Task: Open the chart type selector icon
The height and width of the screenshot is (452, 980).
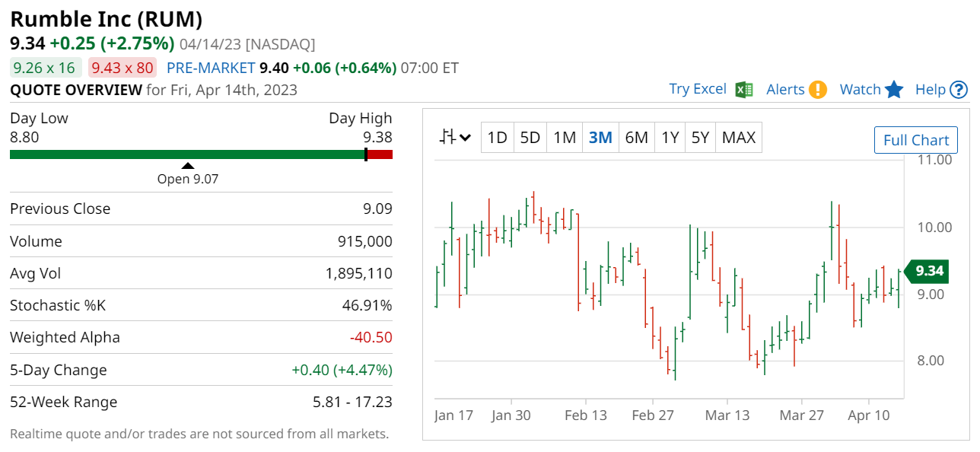Action: click(455, 138)
